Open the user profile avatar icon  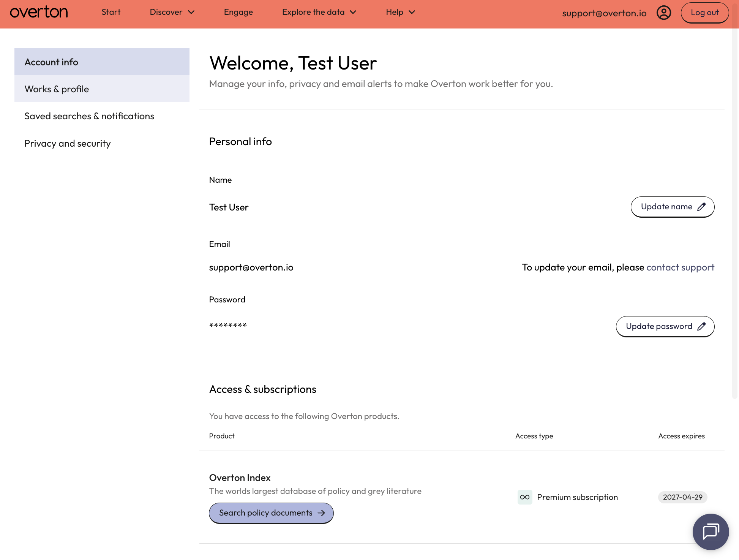663,13
